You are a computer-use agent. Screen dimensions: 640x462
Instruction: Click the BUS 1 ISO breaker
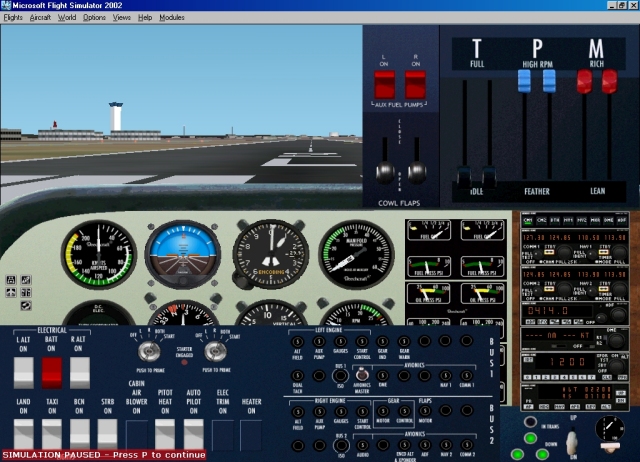(340, 375)
